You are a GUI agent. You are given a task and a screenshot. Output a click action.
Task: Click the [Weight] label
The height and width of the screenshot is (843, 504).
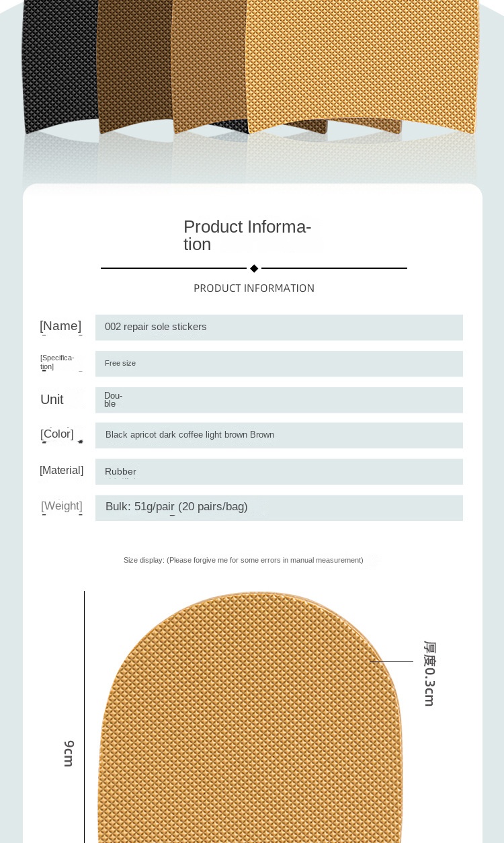tap(62, 506)
